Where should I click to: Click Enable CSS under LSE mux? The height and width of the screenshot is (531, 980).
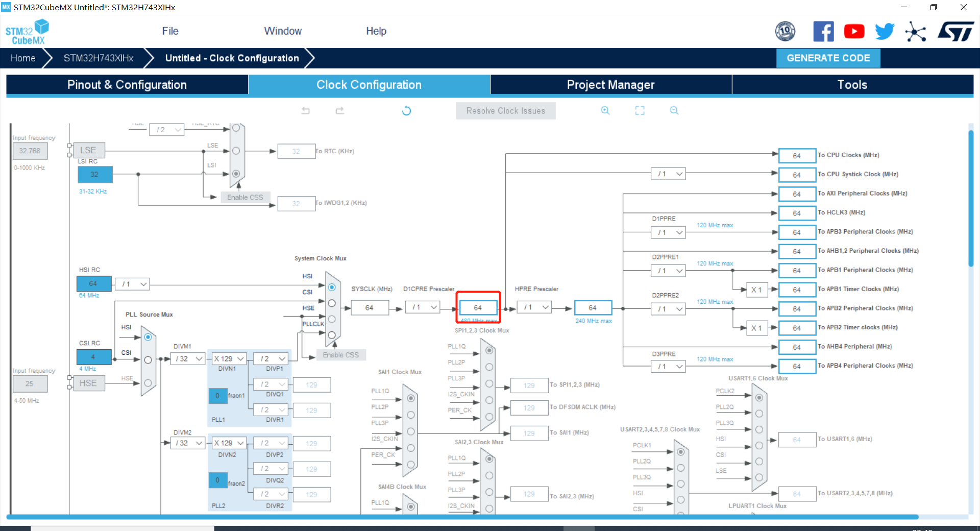click(246, 198)
